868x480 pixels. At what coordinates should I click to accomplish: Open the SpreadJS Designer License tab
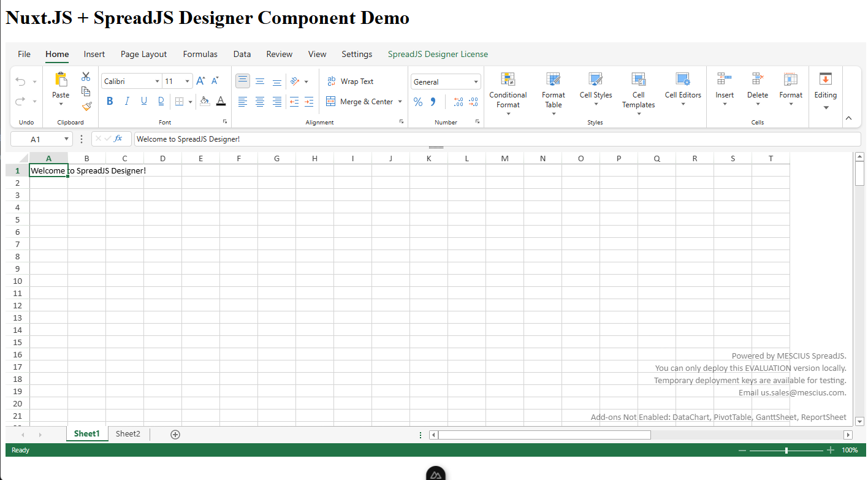pyautogui.click(x=438, y=54)
